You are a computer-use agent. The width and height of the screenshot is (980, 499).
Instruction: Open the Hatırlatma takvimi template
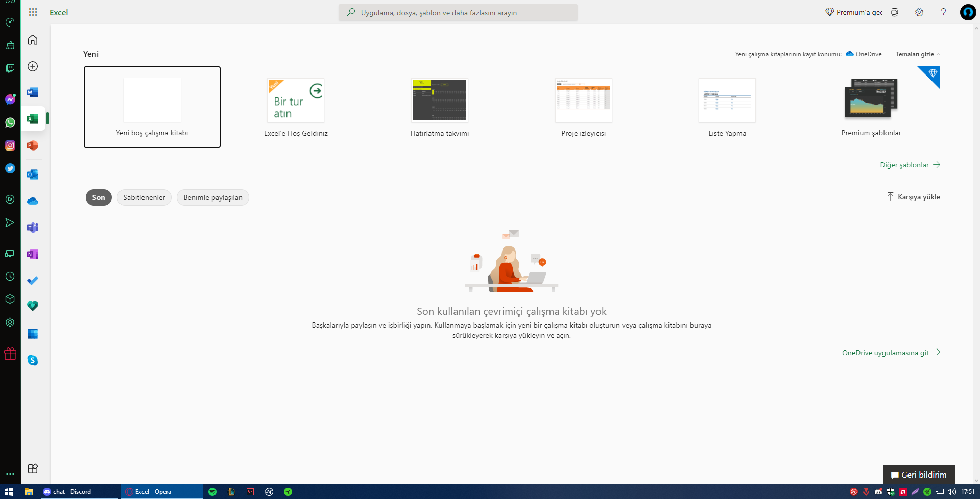tap(440, 108)
